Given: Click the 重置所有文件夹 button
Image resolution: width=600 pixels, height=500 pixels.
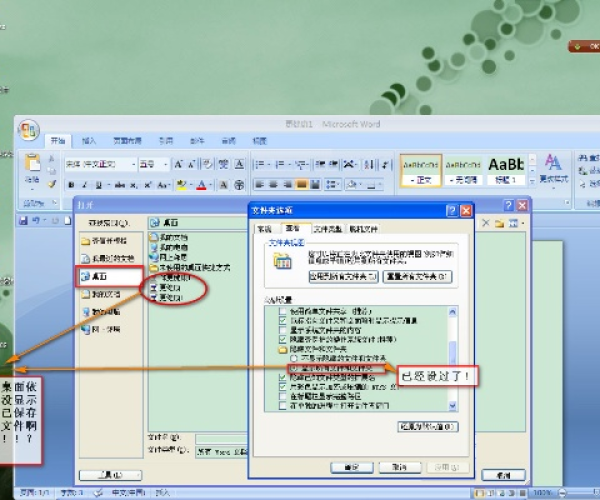Looking at the screenshot, I should pos(417,277).
